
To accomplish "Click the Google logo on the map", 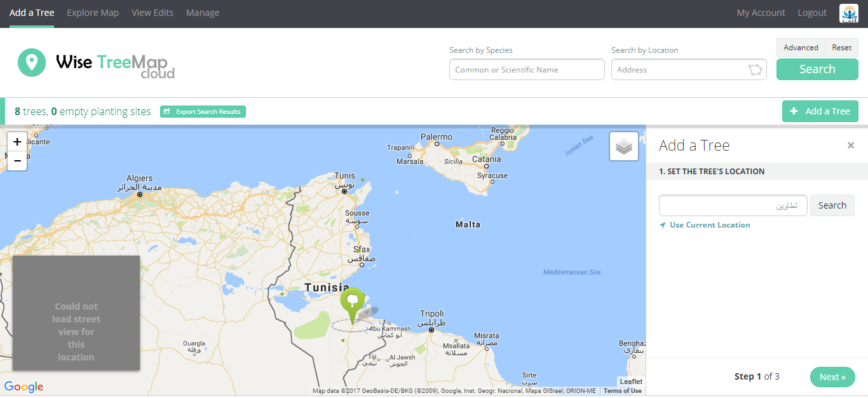I will coord(24,387).
